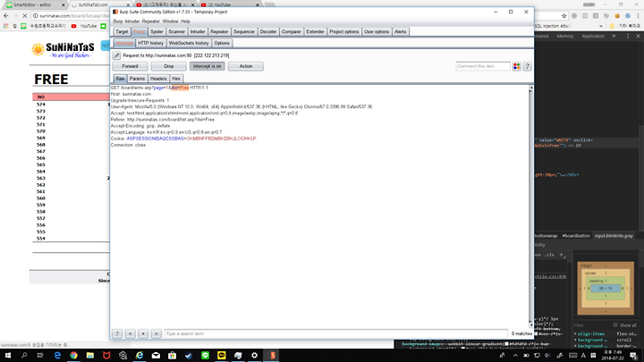Open the Extender tab
644x362 pixels.
pyautogui.click(x=316, y=31)
